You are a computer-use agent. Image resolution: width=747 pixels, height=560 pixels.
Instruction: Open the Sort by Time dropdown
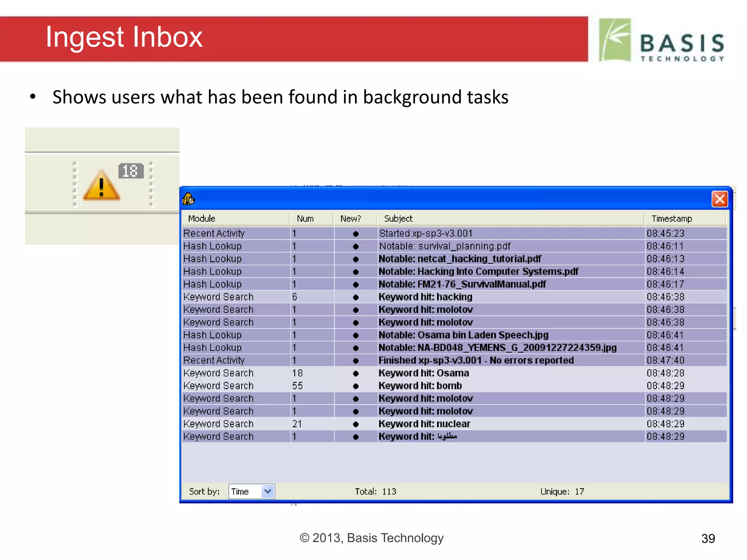tap(251, 491)
